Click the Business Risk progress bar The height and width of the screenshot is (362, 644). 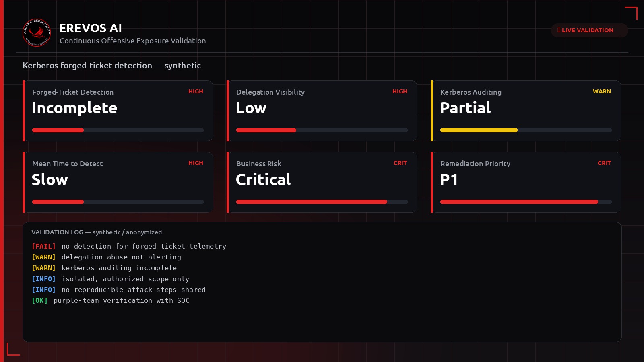[322, 202]
